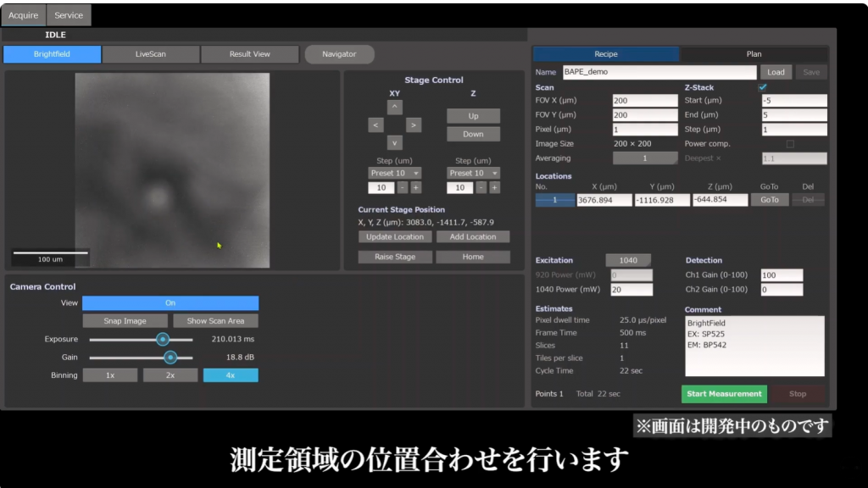
Task: Select 4x binning
Action: tap(231, 375)
